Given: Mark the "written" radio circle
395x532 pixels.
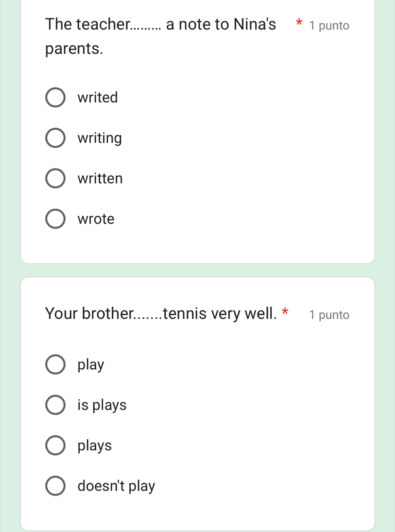Looking at the screenshot, I should pos(55,178).
